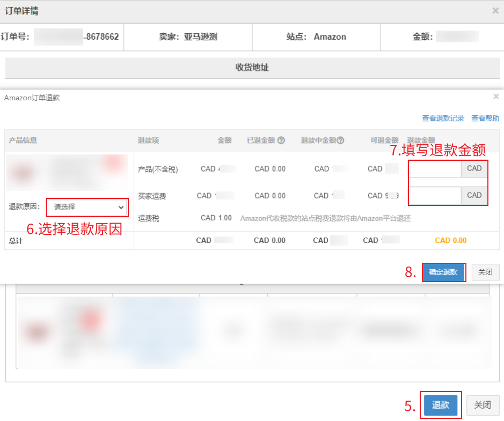Click the blue 退款 button at bottom
Viewport: 504px width, 421px height.
440,405
